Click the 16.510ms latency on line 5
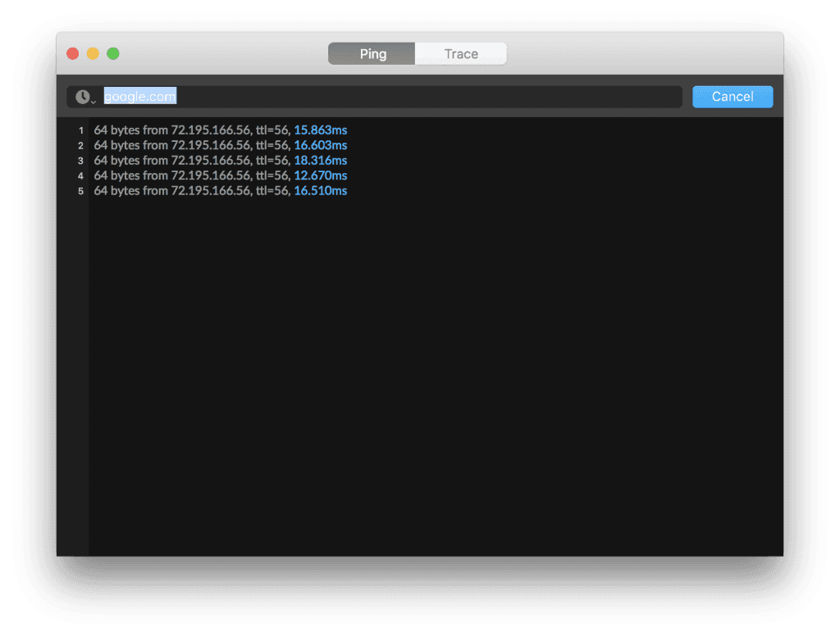The width and height of the screenshot is (840, 637). 321,190
